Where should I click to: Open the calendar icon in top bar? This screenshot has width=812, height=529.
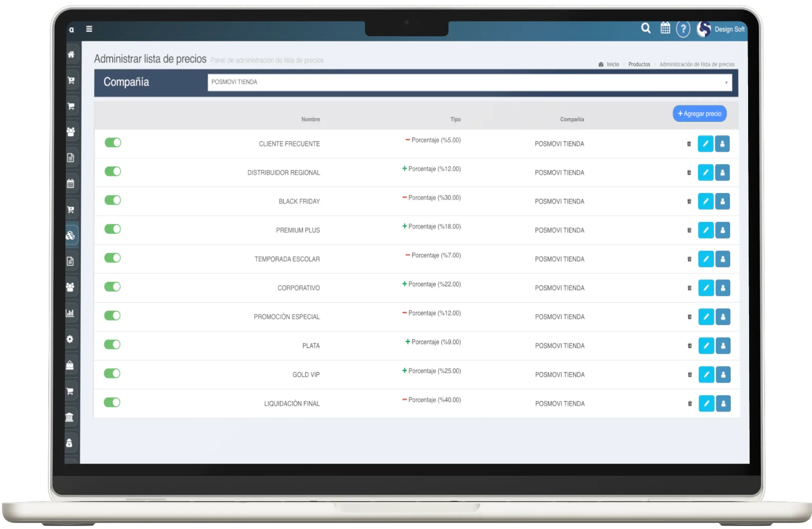[665, 28]
